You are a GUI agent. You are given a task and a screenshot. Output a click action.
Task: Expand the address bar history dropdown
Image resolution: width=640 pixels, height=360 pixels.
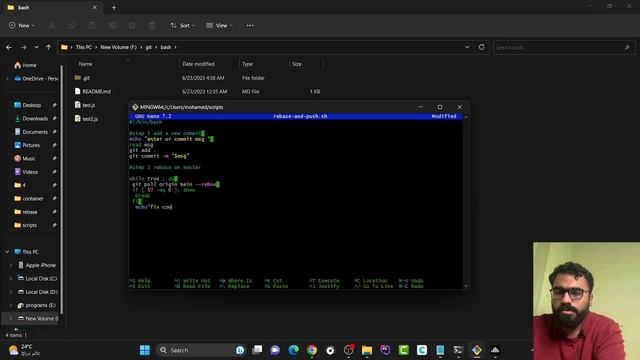467,47
